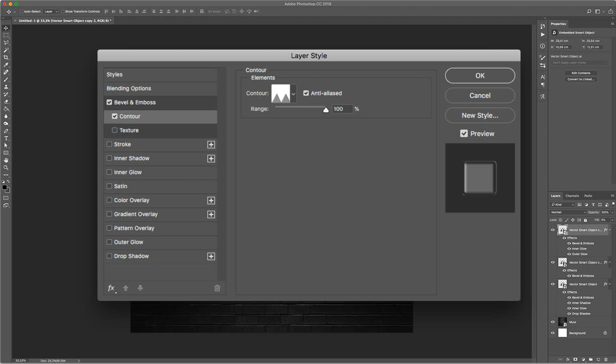
Task: Click create new group folder icon
Action: click(x=591, y=359)
